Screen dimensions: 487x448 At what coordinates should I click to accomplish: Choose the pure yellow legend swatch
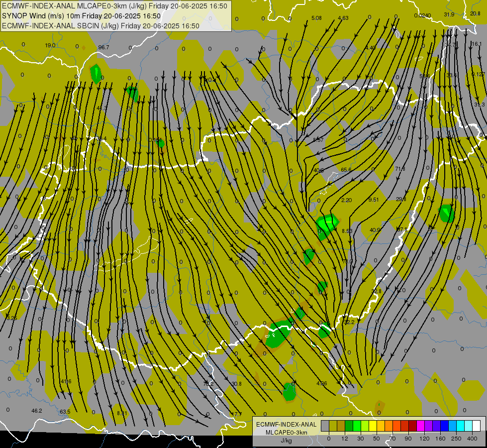click(x=373, y=426)
